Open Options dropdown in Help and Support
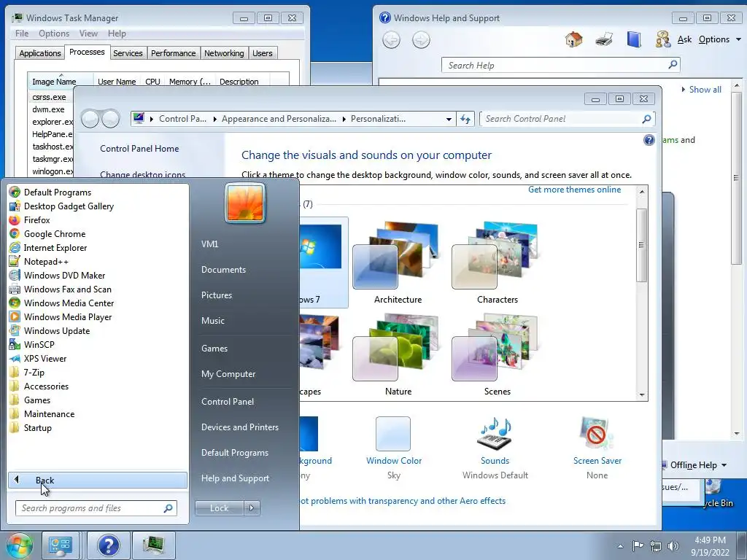Image resolution: width=747 pixels, height=560 pixels. coord(720,39)
